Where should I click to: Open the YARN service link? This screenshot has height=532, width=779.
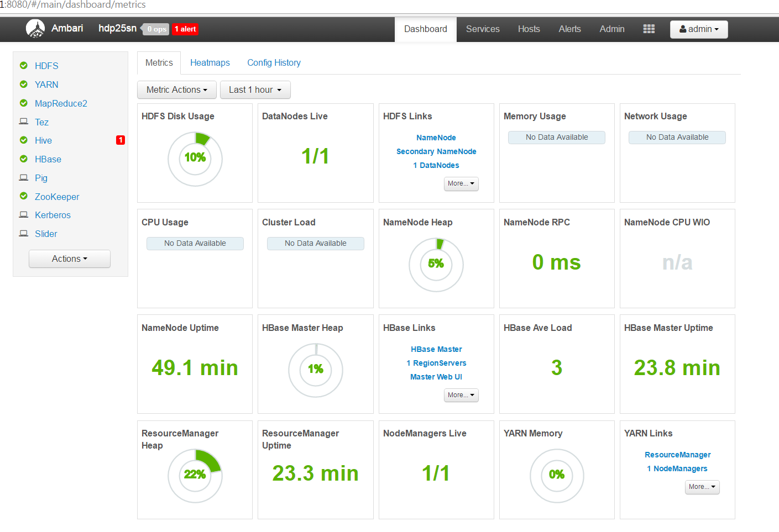pos(46,85)
